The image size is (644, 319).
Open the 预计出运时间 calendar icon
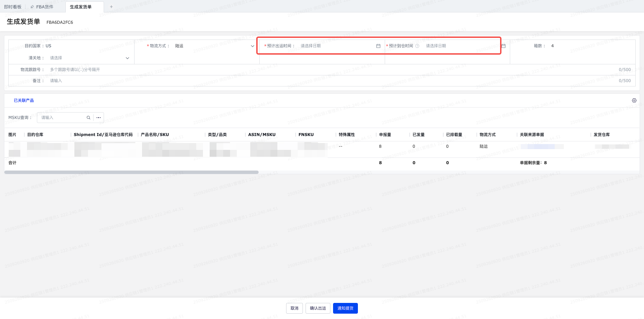pos(378,46)
